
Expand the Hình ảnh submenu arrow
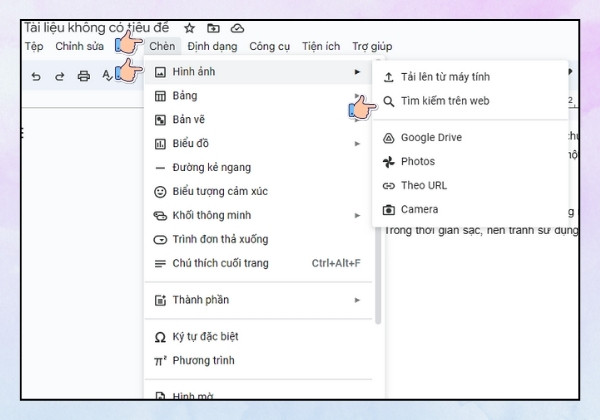point(357,72)
